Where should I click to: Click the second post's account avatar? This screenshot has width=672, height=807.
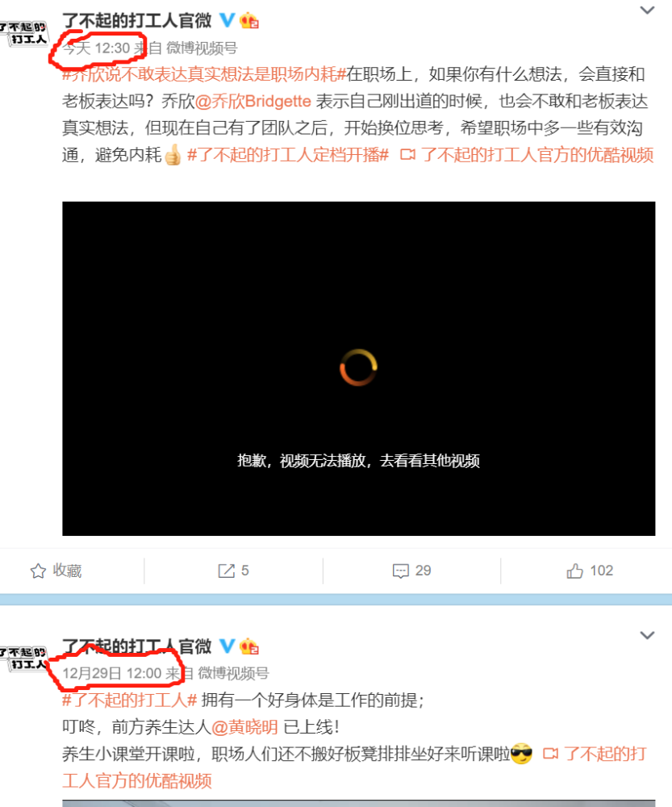point(23,659)
